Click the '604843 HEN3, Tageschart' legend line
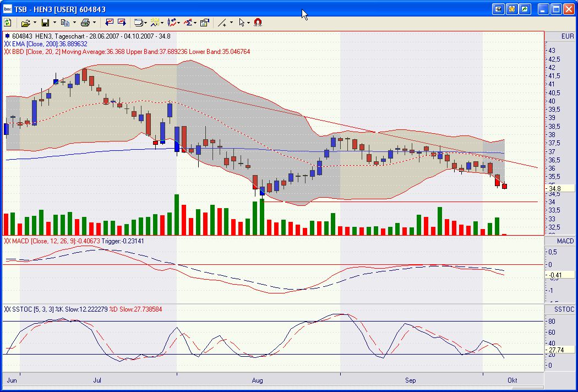 (x=88, y=36)
